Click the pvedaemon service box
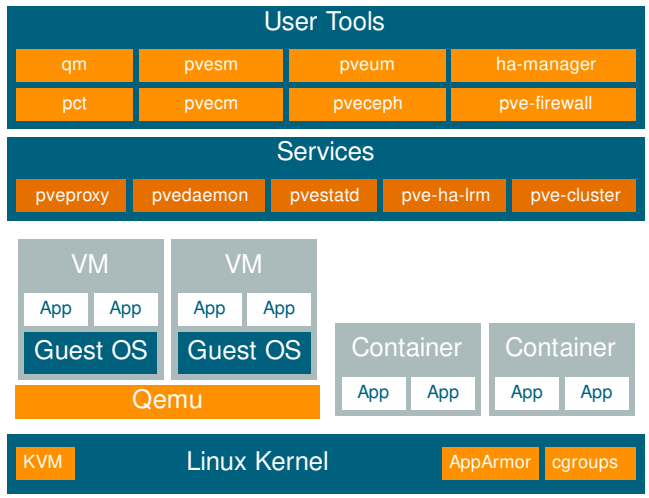Viewport: 649px width, 498px height. (199, 195)
